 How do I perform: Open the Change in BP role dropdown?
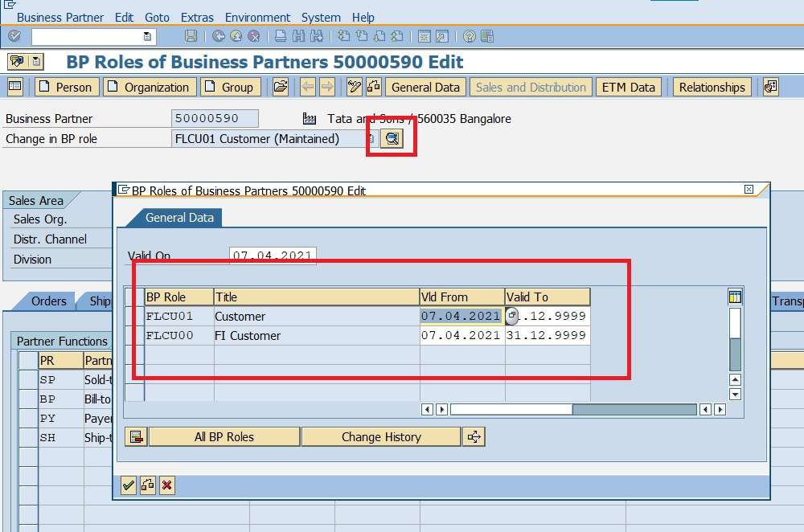tap(371, 137)
